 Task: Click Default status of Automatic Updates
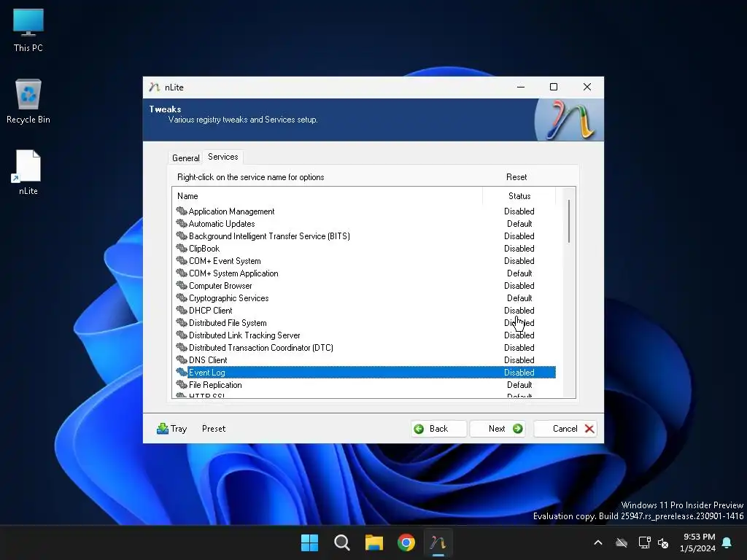[x=519, y=223]
